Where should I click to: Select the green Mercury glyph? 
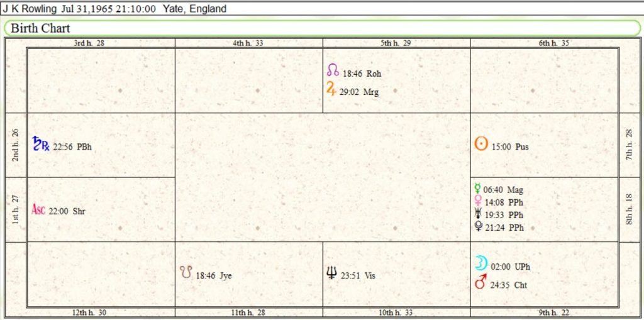(x=477, y=189)
